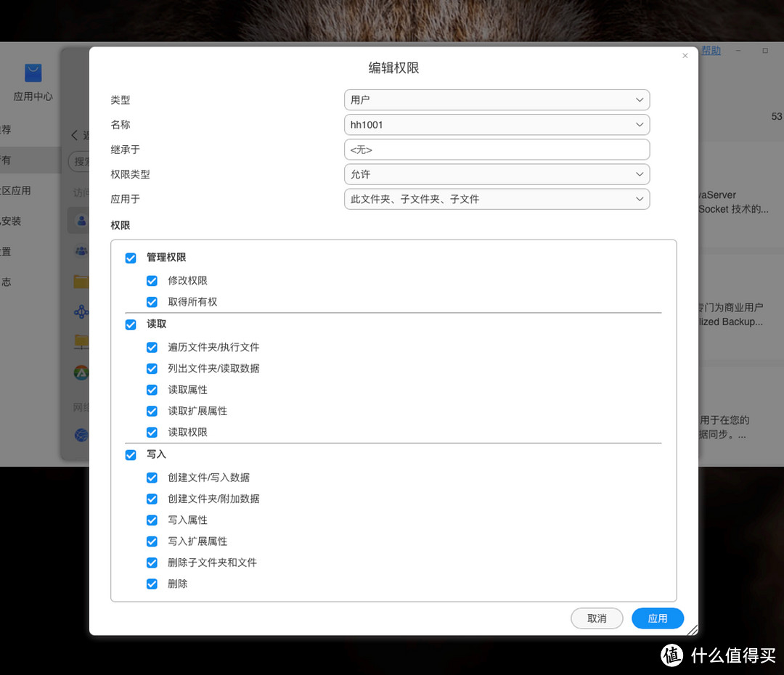784x675 pixels.
Task: Click the 继承于 field
Action: 497,150
